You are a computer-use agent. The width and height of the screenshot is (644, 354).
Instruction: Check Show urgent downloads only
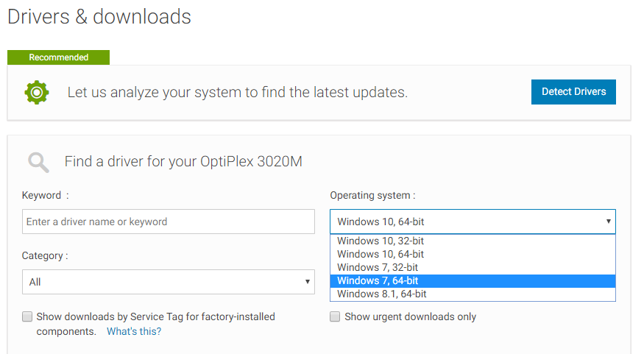tap(335, 316)
